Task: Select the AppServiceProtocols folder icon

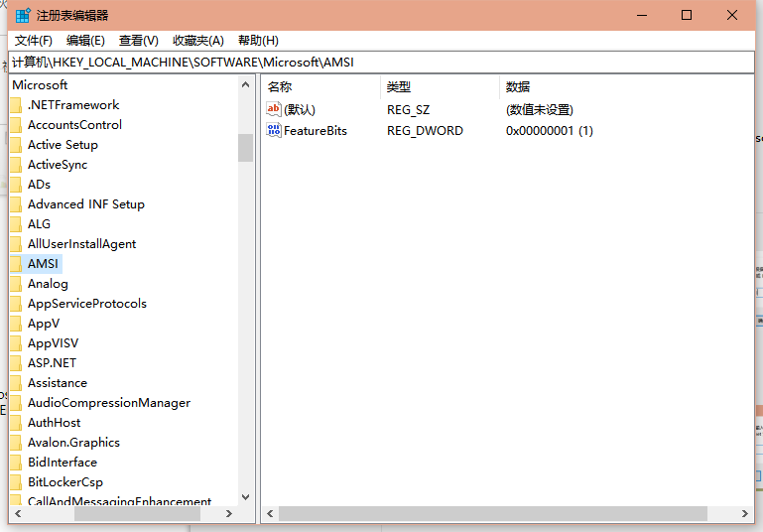Action: click(x=16, y=304)
